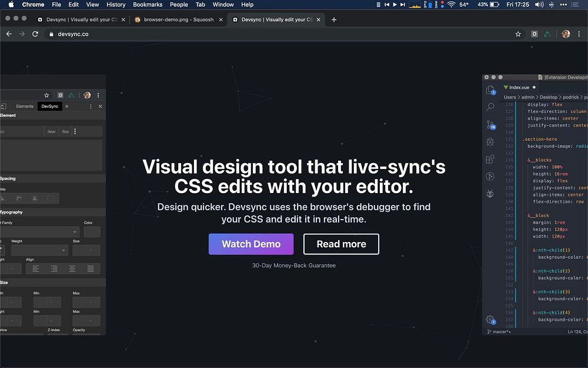Open the Explorer icon in VS Code sidebar
Viewport: 588px width, 368px height.
point(490,90)
